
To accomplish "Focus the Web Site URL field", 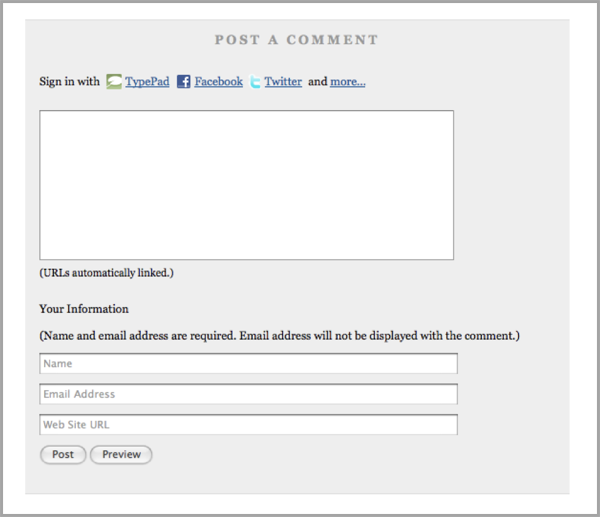I will point(248,425).
